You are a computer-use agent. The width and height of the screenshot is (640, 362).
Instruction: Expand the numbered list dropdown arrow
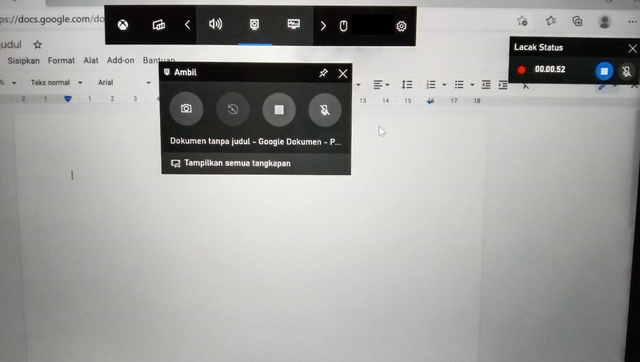point(444,85)
